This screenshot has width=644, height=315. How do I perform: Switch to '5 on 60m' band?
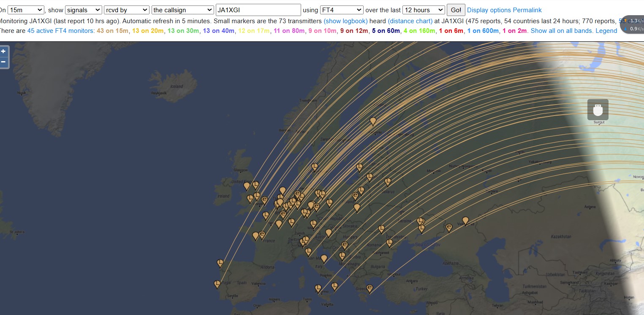[x=386, y=31]
